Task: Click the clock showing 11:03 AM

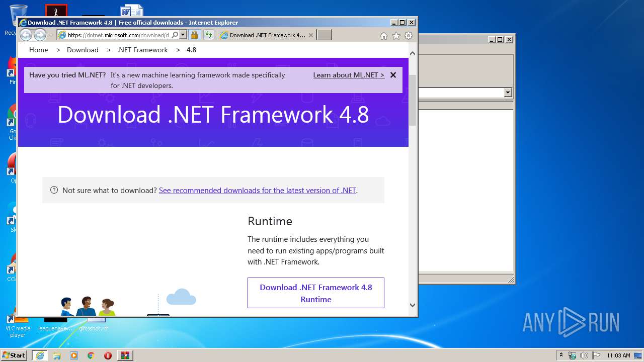Action: pos(618,355)
